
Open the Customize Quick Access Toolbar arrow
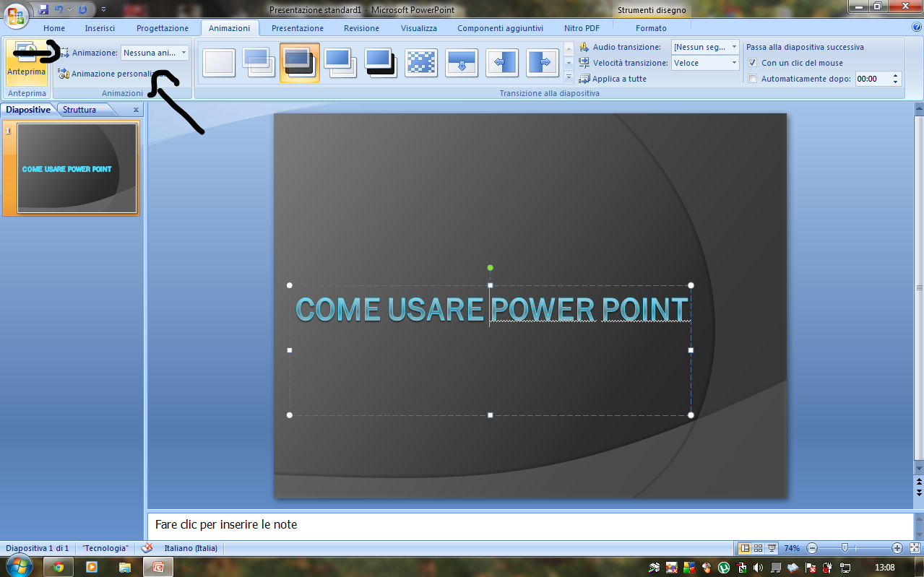[103, 9]
